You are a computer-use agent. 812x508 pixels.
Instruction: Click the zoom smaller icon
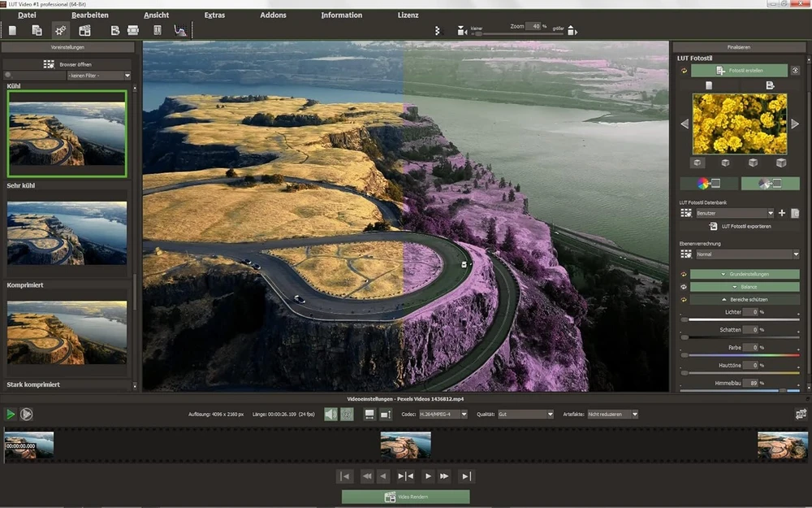click(x=462, y=31)
